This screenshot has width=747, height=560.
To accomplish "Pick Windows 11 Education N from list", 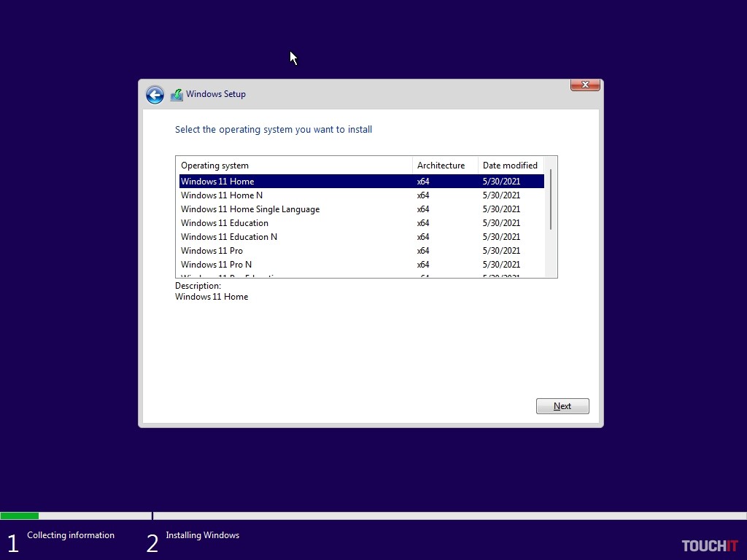I will [229, 237].
